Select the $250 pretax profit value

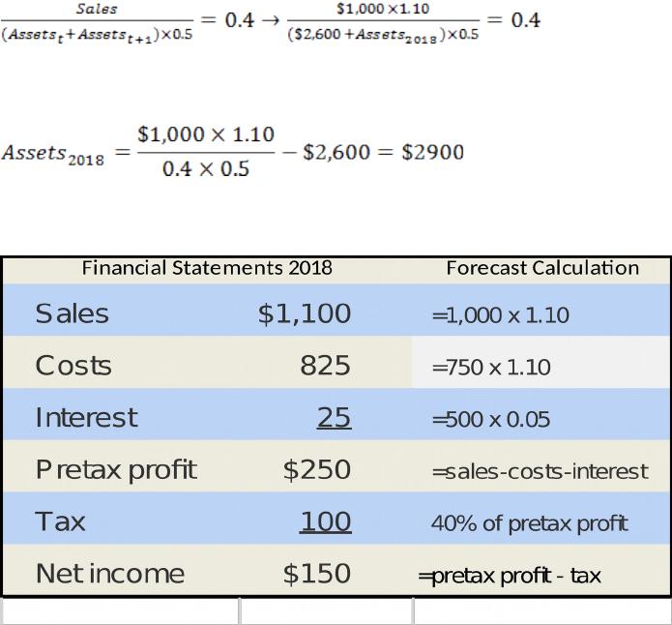[317, 469]
